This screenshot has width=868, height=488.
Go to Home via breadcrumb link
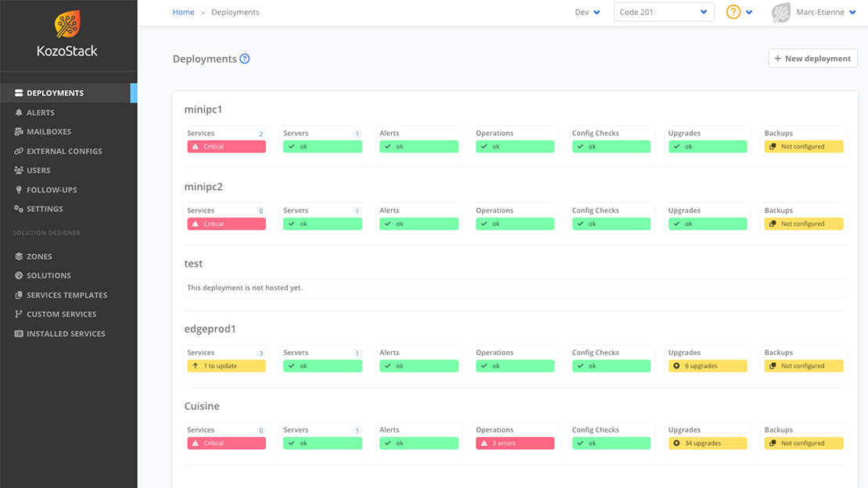183,13
